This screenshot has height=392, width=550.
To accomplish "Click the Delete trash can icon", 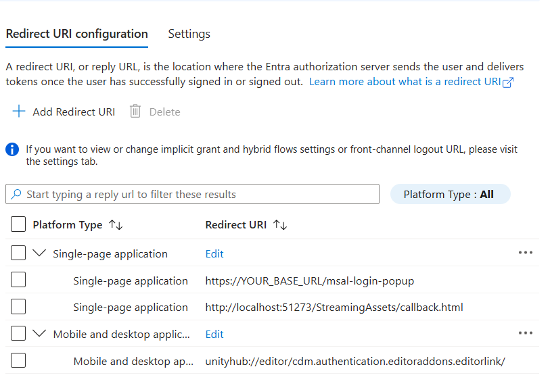I will (x=135, y=112).
